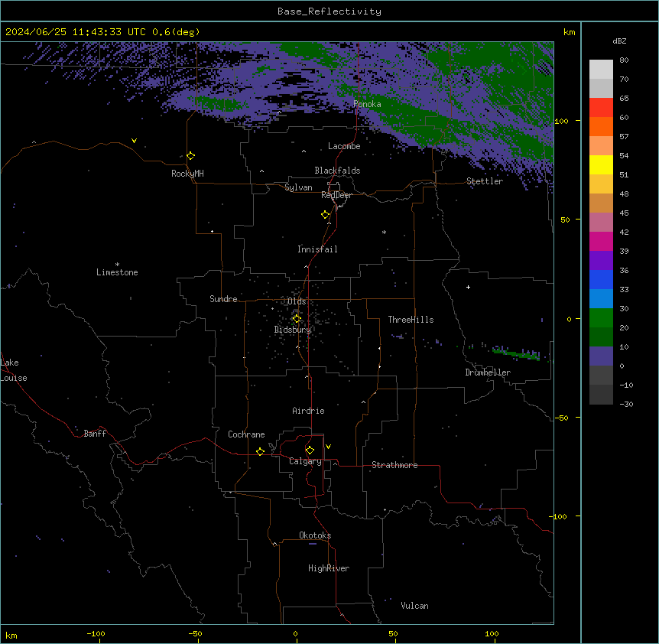
Task: Click the Vulcan label
Action: pos(415,606)
